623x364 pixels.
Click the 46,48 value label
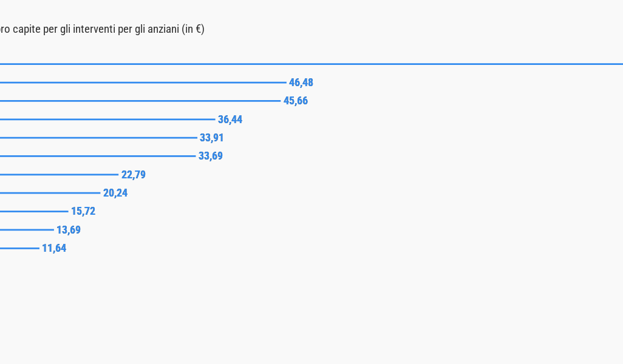click(x=301, y=83)
